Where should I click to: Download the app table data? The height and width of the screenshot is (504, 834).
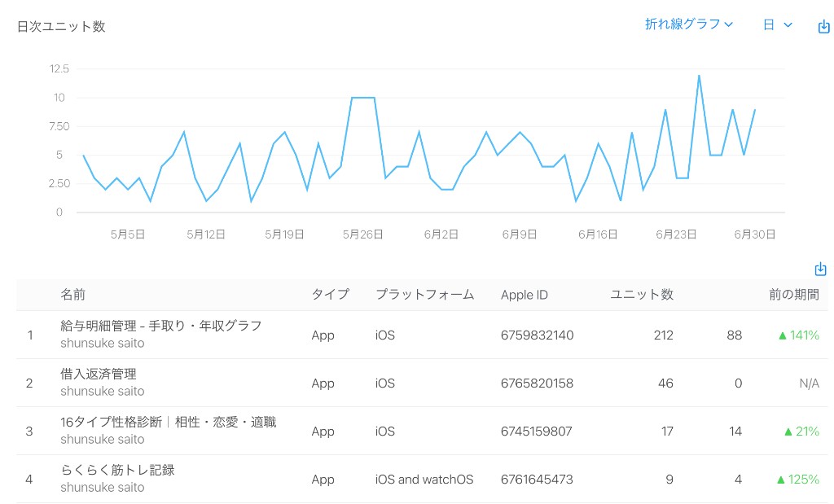click(821, 269)
